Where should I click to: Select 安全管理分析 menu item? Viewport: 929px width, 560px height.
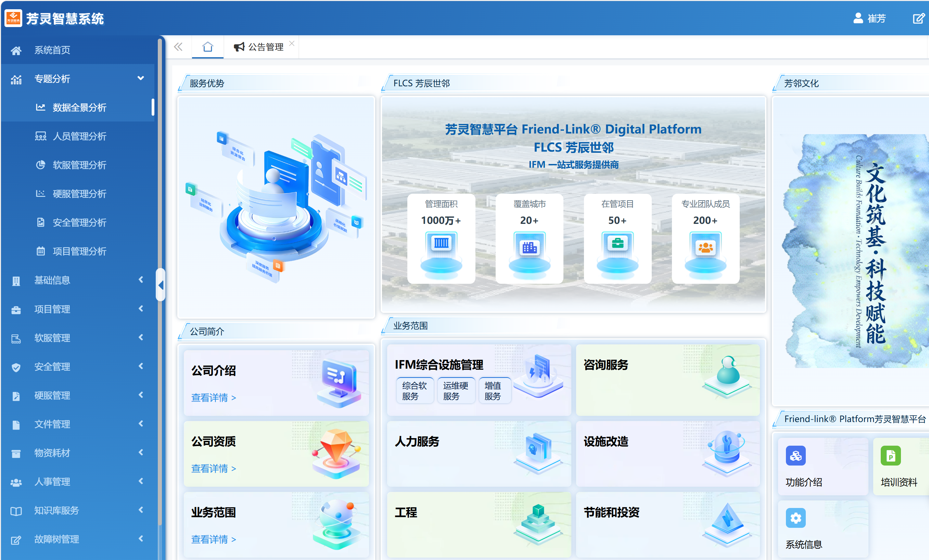[x=78, y=222]
